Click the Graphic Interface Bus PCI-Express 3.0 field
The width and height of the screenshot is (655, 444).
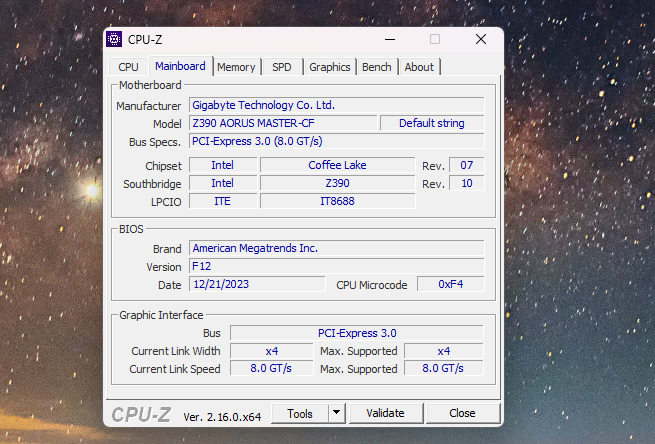[357, 333]
